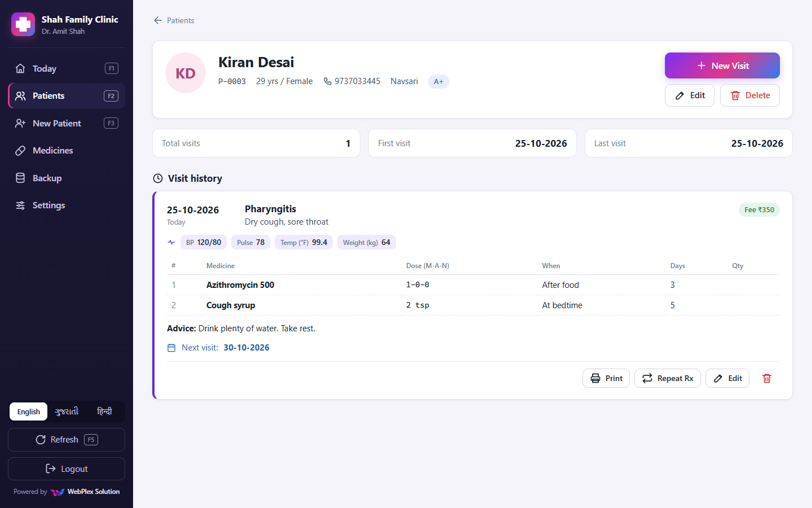812x508 pixels.
Task: Switch language to Hindi (हिन्दी)
Action: pos(104,411)
